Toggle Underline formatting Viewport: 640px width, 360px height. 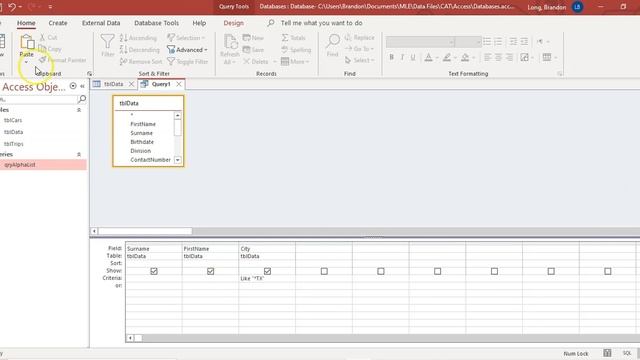point(413,57)
